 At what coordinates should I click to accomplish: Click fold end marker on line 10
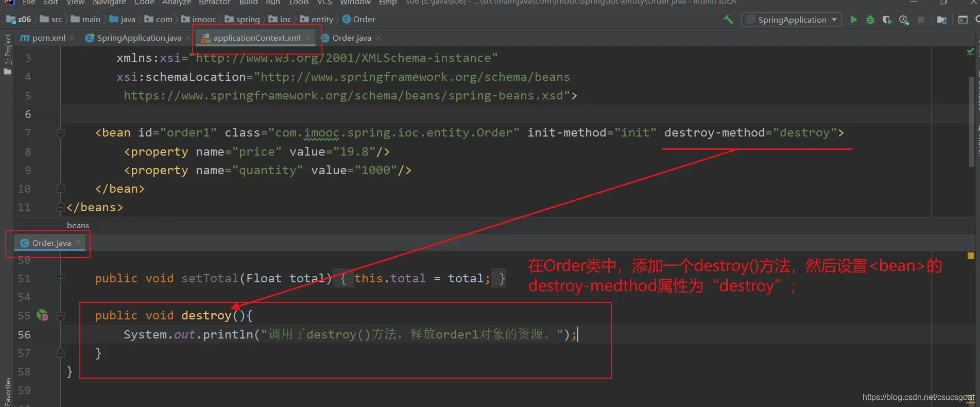[60, 189]
